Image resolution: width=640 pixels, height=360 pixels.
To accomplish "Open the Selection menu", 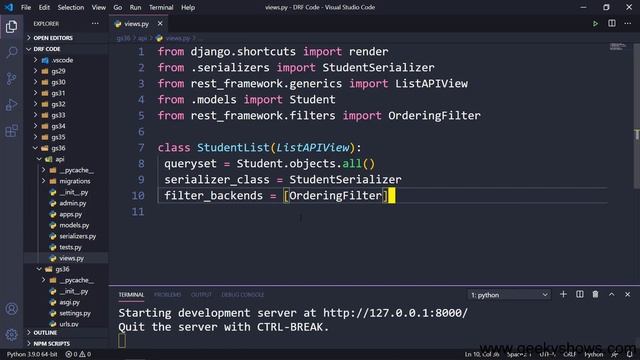I will click(71, 7).
